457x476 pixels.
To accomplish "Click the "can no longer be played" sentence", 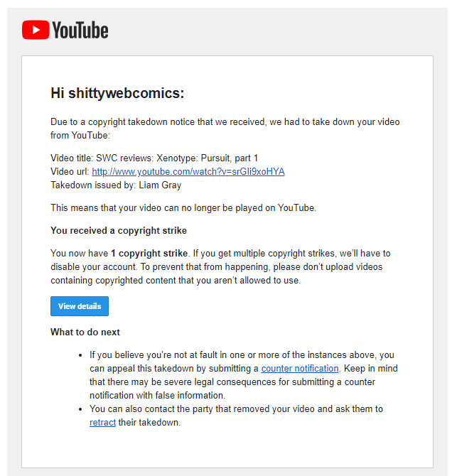I will click(183, 207).
